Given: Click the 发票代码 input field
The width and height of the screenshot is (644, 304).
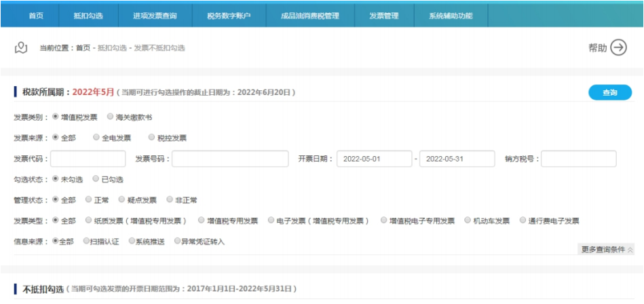Looking at the screenshot, I should (88, 159).
